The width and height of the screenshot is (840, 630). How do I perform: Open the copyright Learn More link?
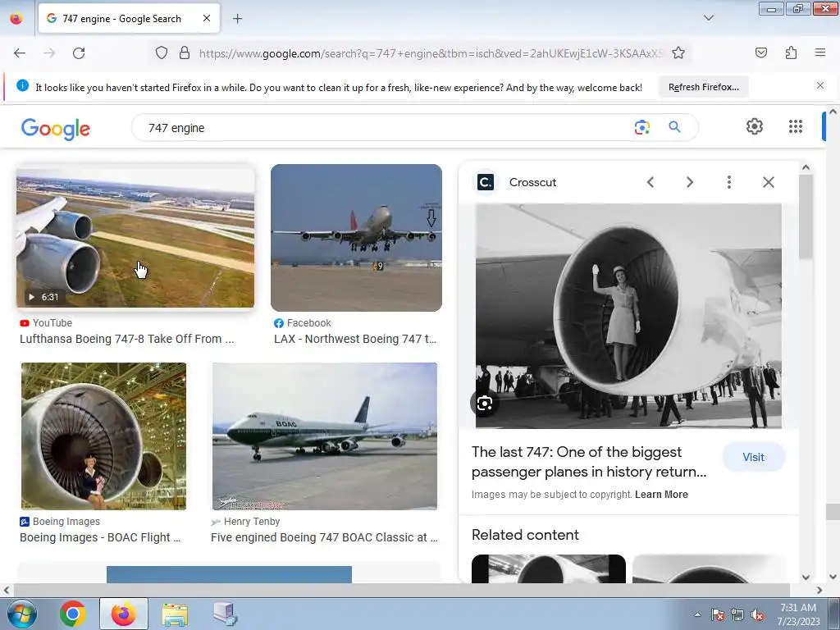(x=661, y=495)
